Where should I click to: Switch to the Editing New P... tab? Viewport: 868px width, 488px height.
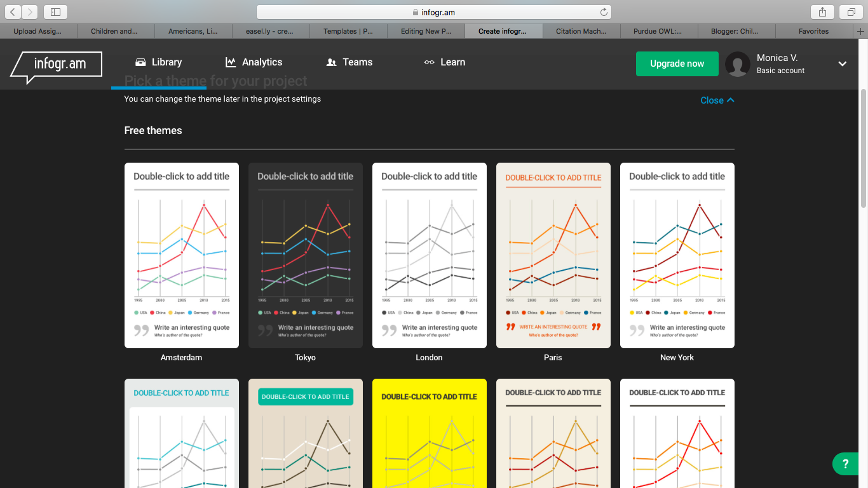click(x=426, y=31)
